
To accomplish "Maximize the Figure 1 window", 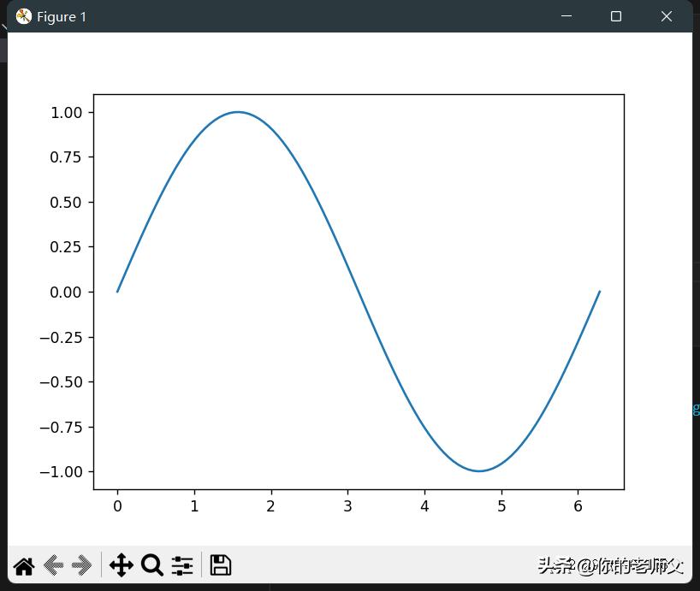I will coord(616,16).
